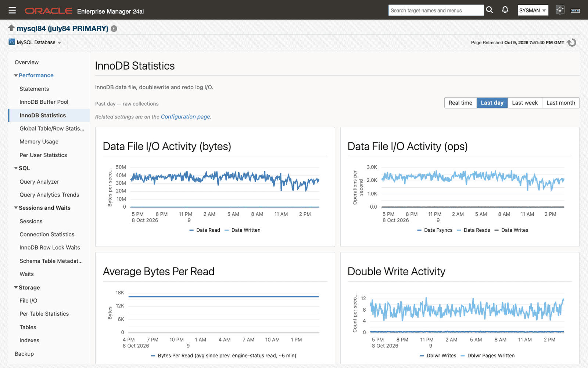Viewport: 588px width, 368px height.
Task: Collapse the Storage section
Action: (16, 287)
